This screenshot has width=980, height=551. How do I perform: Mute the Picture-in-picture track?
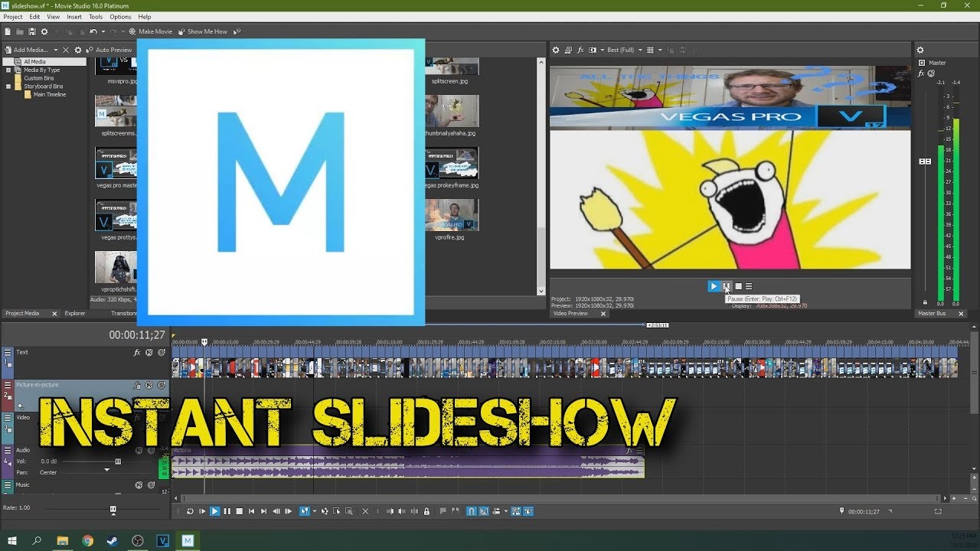click(x=149, y=385)
